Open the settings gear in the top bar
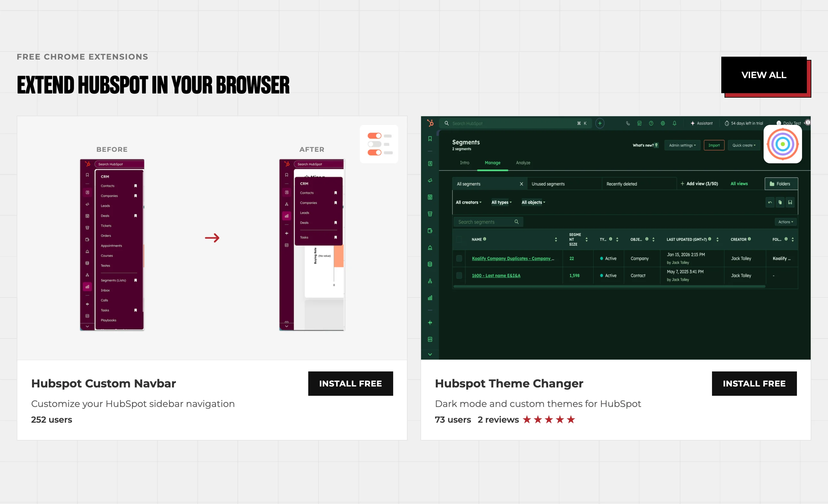Image resolution: width=828 pixels, height=504 pixels. 663,123
